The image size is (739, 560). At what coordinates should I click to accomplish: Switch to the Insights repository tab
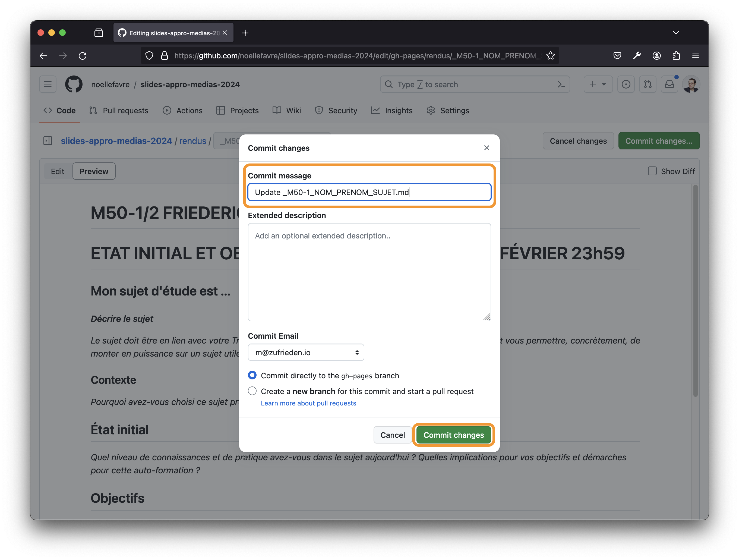coord(392,111)
